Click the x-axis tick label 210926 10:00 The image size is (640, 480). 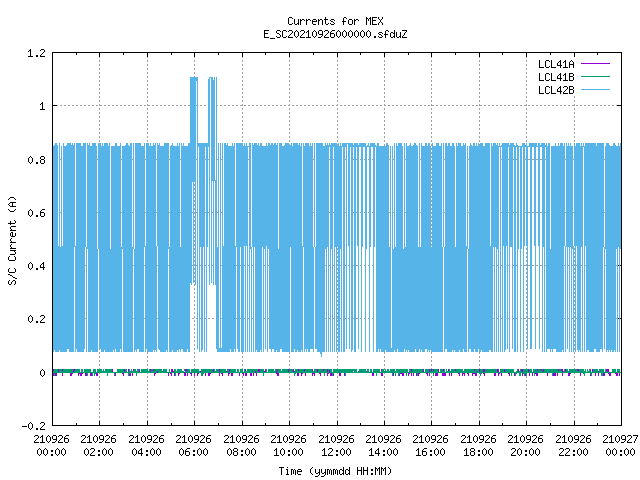point(288,446)
